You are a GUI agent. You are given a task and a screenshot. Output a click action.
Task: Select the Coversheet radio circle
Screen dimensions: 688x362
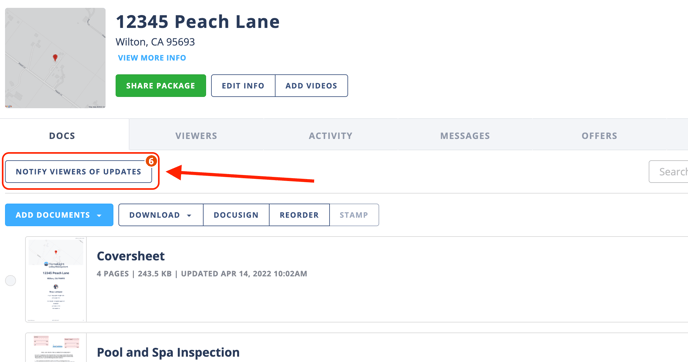point(11,280)
